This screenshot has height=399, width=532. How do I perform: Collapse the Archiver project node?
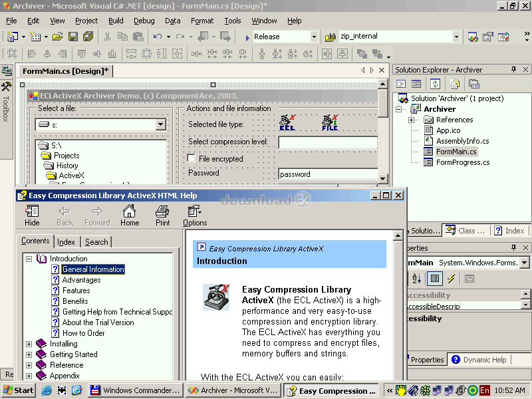(x=399, y=109)
